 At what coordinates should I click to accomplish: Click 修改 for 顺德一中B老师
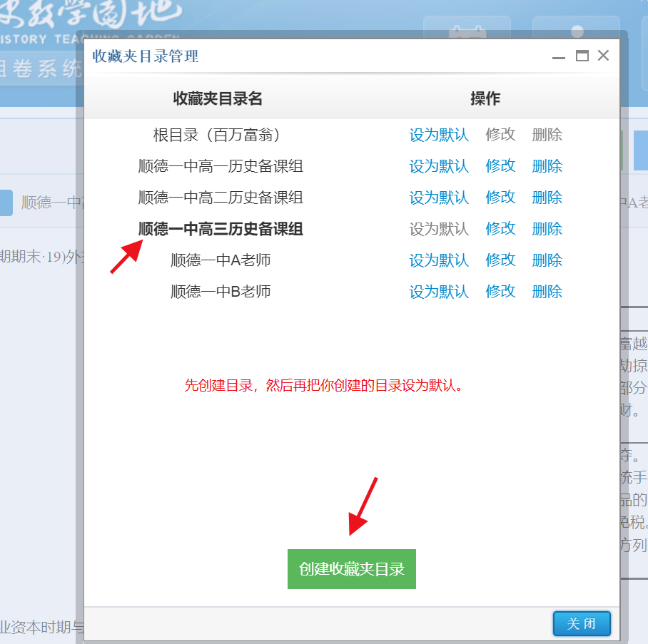[x=500, y=292]
